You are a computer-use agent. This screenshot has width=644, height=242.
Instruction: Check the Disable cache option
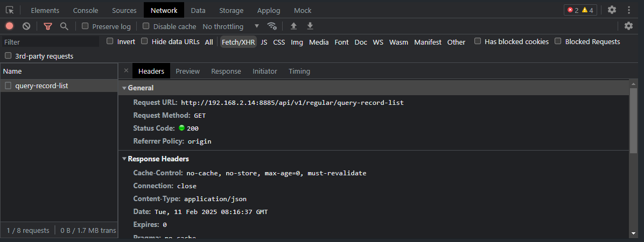click(x=146, y=26)
